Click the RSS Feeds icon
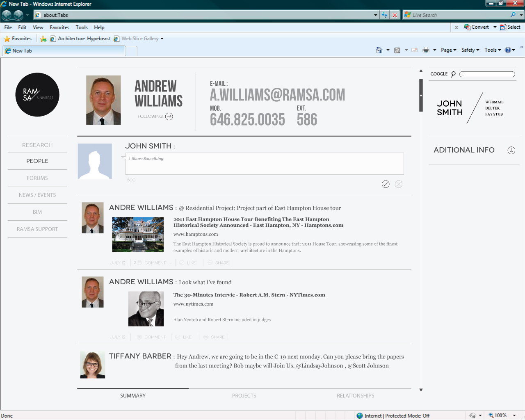525x420 pixels. [x=397, y=50]
